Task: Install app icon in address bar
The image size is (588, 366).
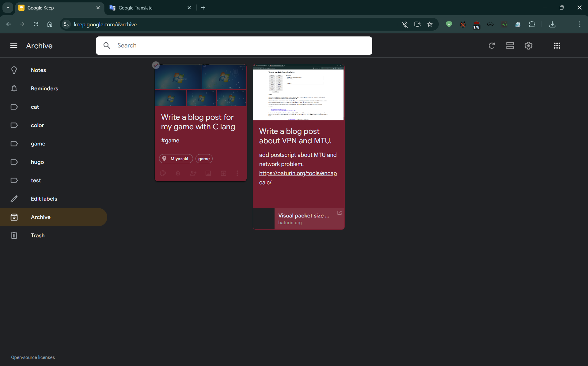Action: coord(417,24)
